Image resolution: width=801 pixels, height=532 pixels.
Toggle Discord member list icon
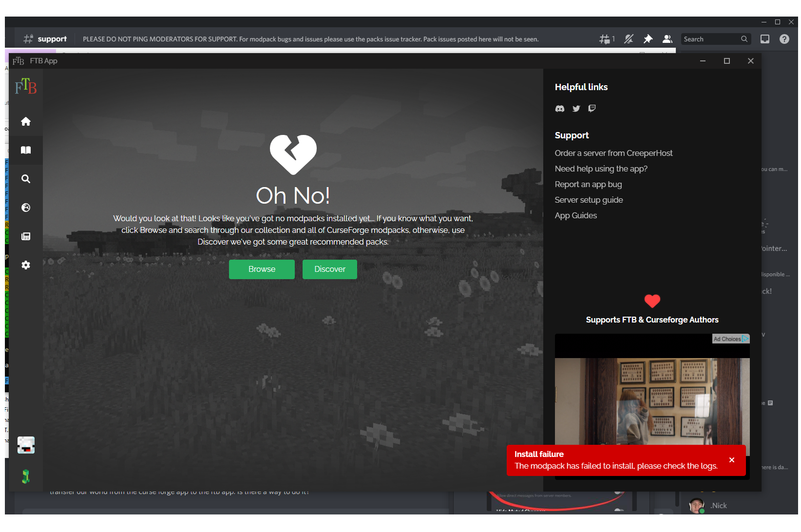coord(667,39)
